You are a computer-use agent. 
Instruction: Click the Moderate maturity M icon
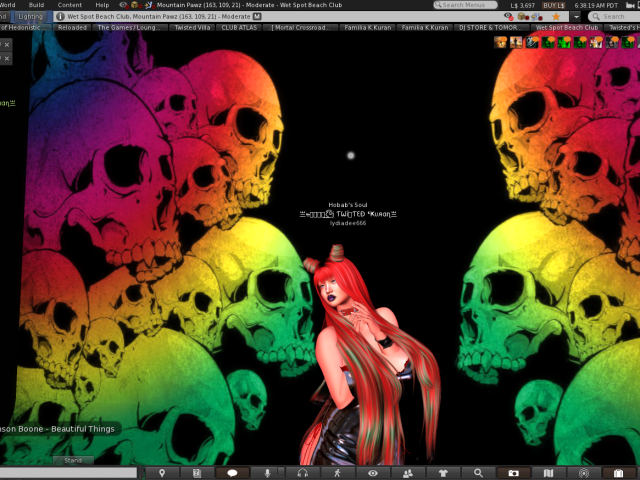257,16
